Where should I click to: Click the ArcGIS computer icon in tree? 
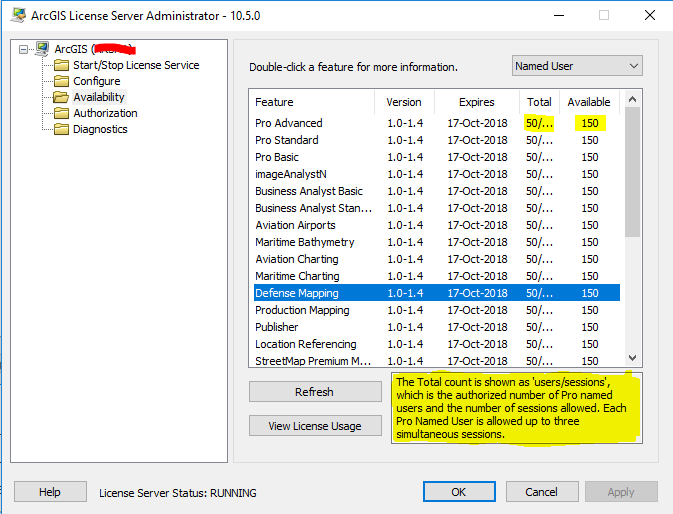(42, 49)
